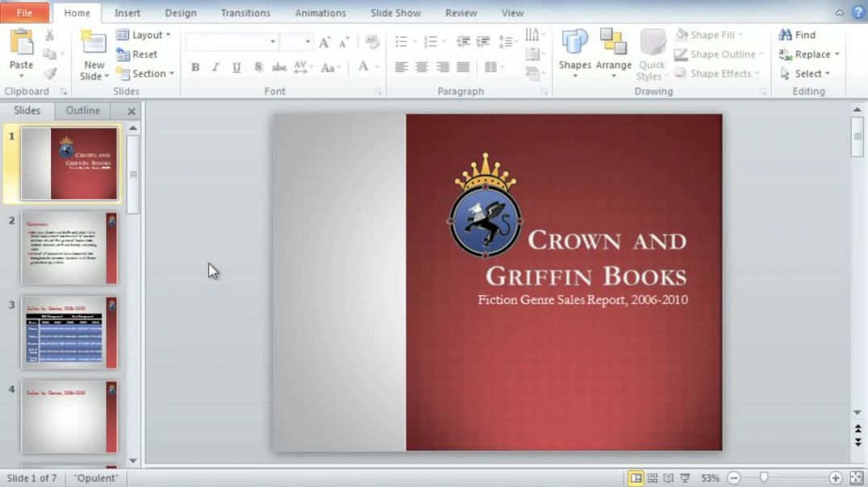Click the Format Painter brush icon
868x487 pixels.
50,73
